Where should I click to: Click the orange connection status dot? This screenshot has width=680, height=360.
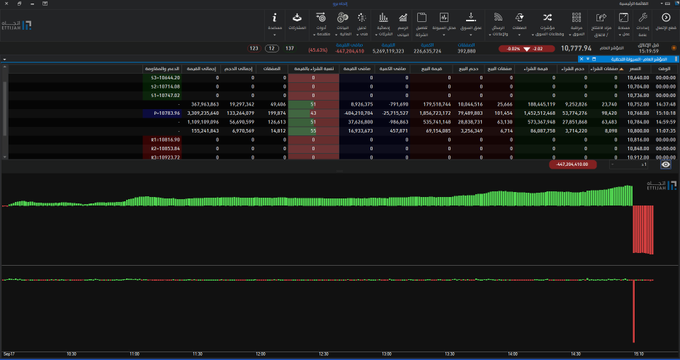pos(673,48)
